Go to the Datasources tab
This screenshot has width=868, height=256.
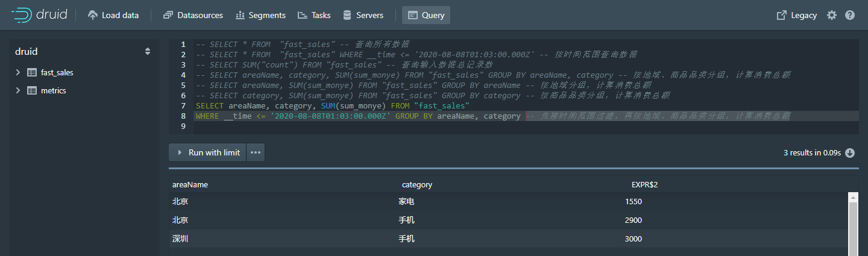click(193, 15)
